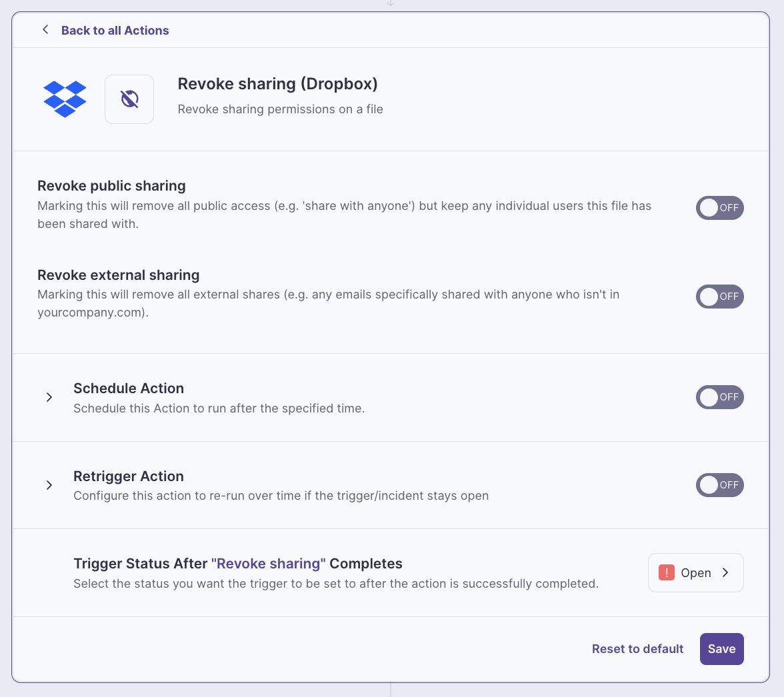
Task: Enable the Revoke external sharing switch
Action: tap(719, 297)
